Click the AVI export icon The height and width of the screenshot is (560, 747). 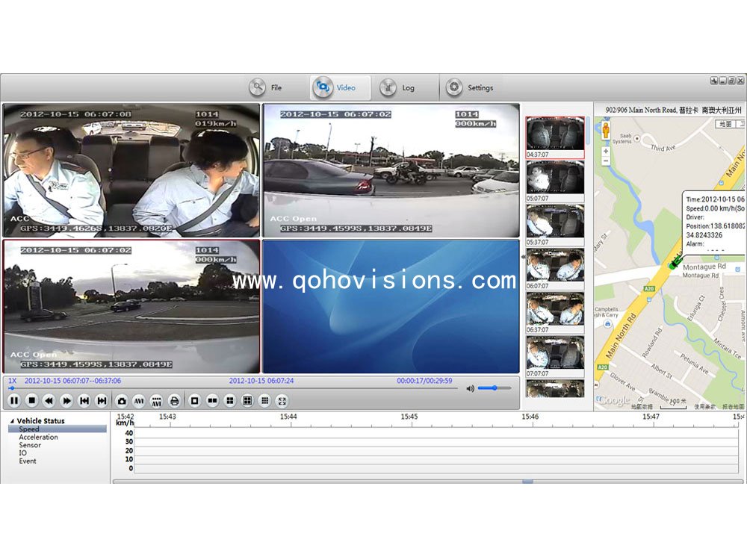tap(139, 401)
